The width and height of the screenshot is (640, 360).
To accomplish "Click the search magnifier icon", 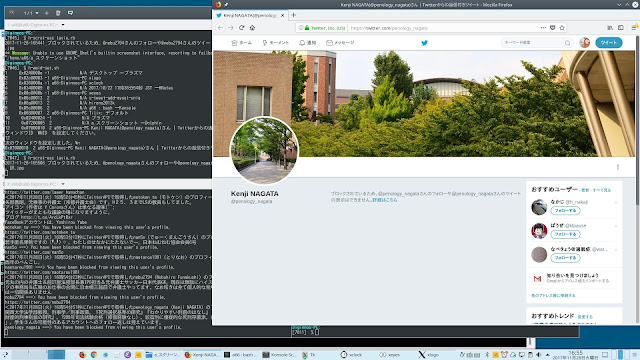I will (567, 42).
